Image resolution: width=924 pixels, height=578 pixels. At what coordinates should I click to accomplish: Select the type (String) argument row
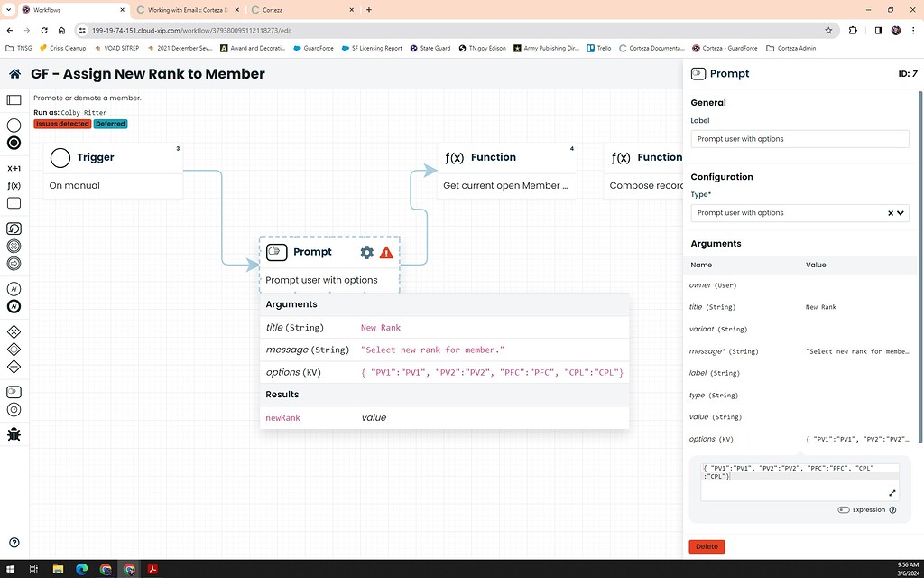click(x=799, y=396)
